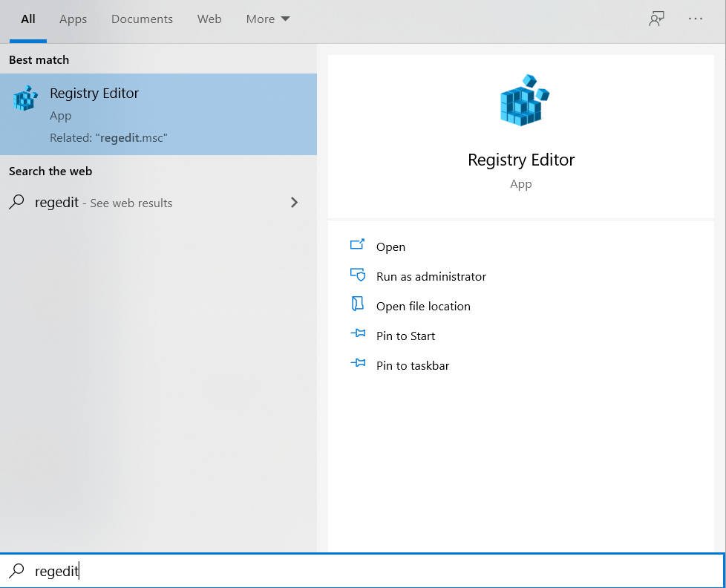Image resolution: width=726 pixels, height=588 pixels.
Task: Click the Registry Editor title in the preview pane
Action: coord(521,160)
